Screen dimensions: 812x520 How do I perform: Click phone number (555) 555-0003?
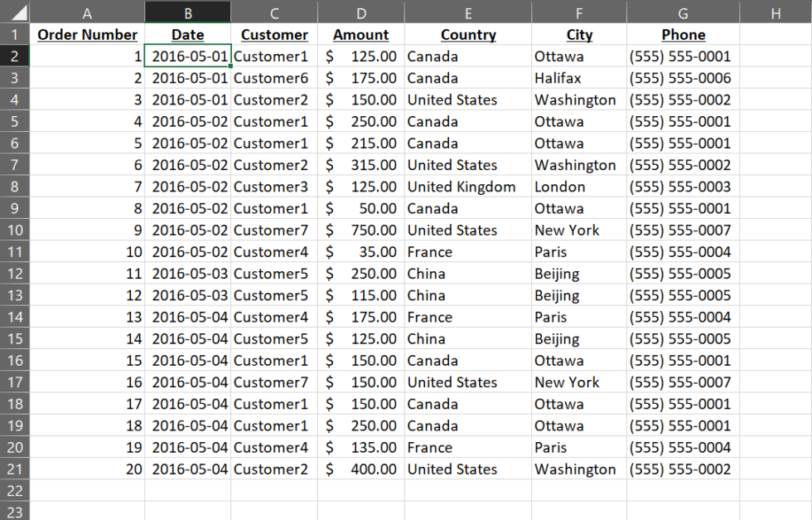(x=683, y=187)
